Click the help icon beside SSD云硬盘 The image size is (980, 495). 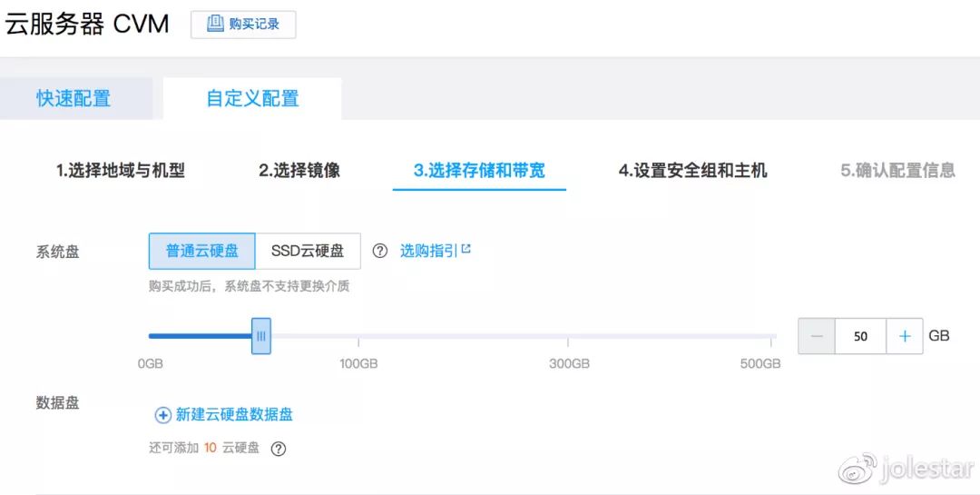click(x=380, y=251)
